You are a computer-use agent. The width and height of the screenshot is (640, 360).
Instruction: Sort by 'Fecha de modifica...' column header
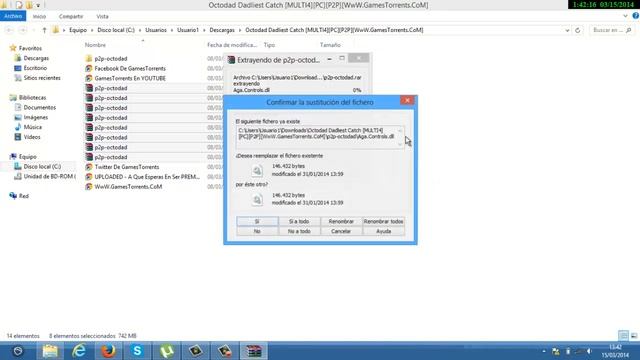(x=232, y=45)
